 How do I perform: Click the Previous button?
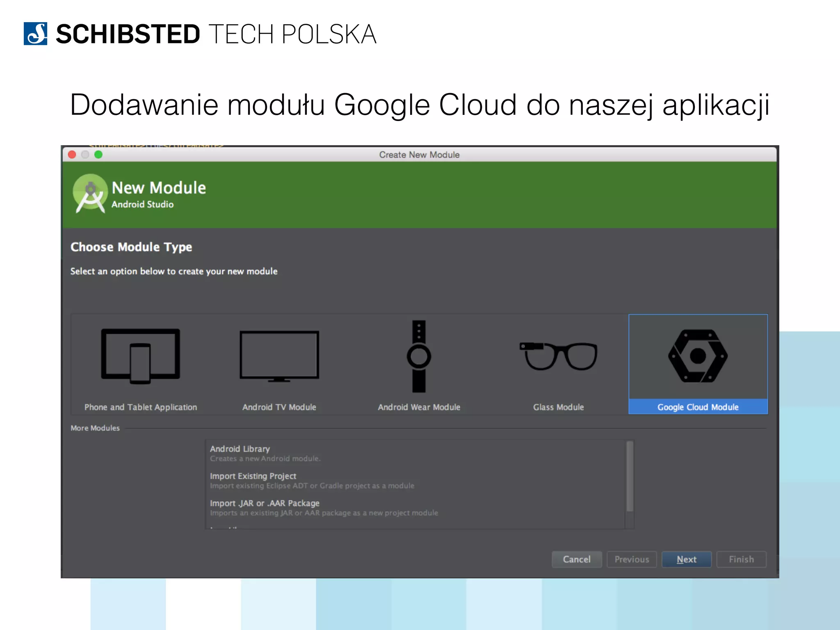(632, 559)
